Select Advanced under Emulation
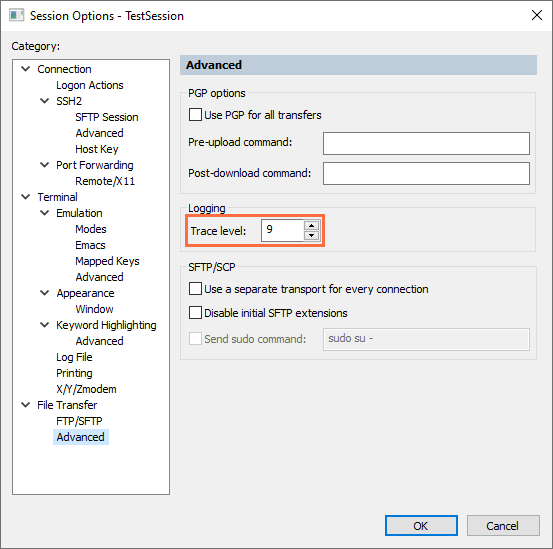The image size is (553, 549). pyautogui.click(x=99, y=277)
